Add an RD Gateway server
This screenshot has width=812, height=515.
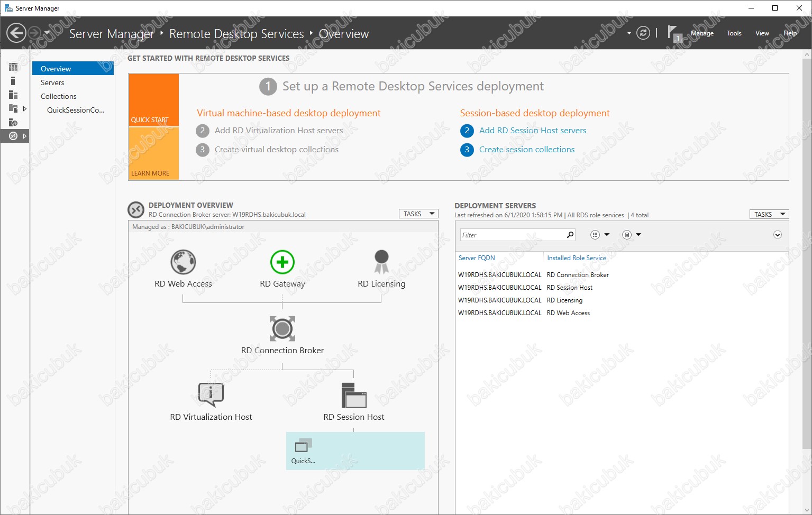282,262
